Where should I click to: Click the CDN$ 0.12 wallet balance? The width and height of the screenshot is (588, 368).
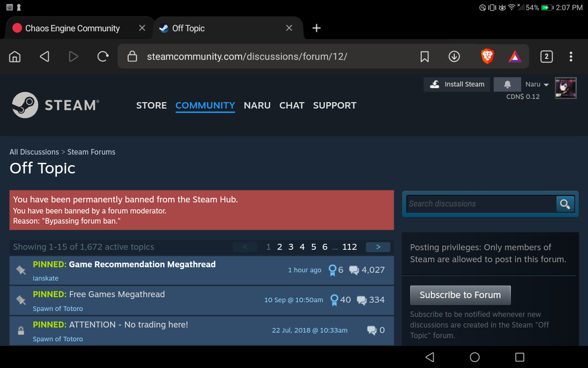(x=523, y=97)
